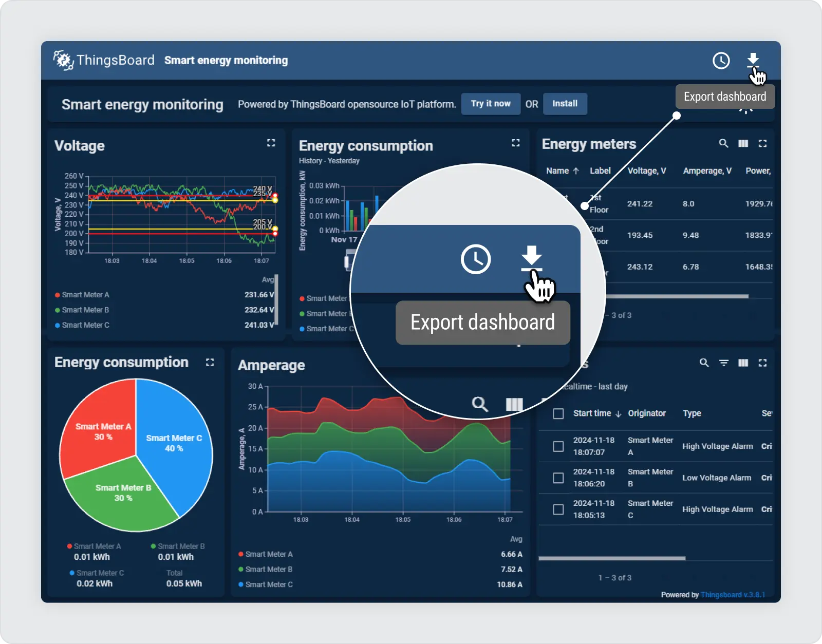The height and width of the screenshot is (644, 822).
Task: Expand pie chart widget to fullscreen
Action: pyautogui.click(x=210, y=363)
